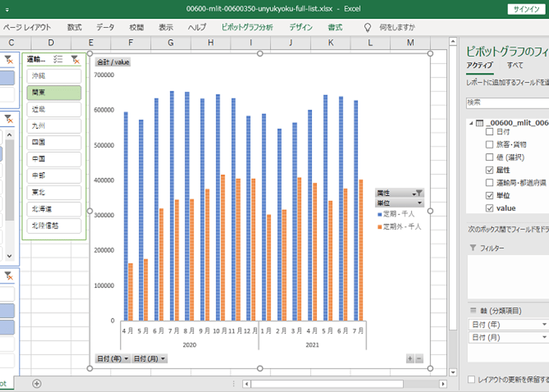
Task: Select 北陸信越 in the slicer
Action: click(54, 226)
